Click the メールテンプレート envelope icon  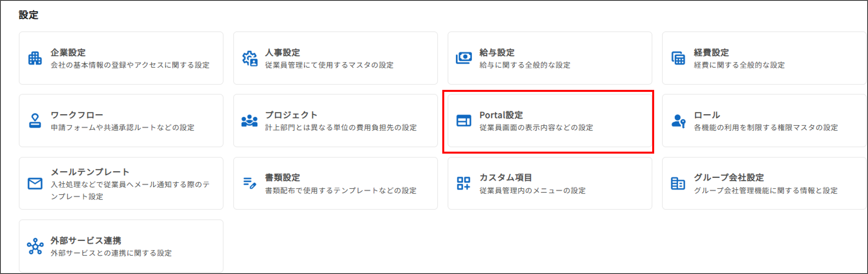click(35, 184)
